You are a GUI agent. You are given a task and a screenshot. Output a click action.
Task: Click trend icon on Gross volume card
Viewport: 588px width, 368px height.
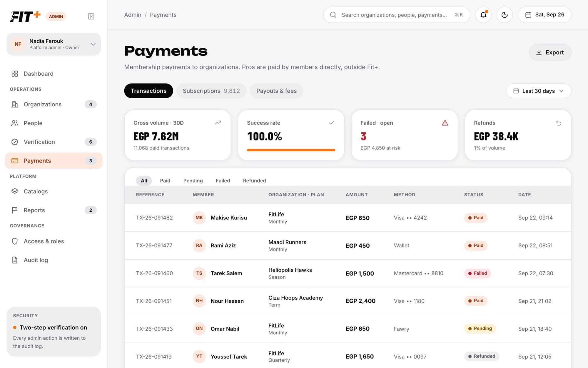pyautogui.click(x=218, y=122)
